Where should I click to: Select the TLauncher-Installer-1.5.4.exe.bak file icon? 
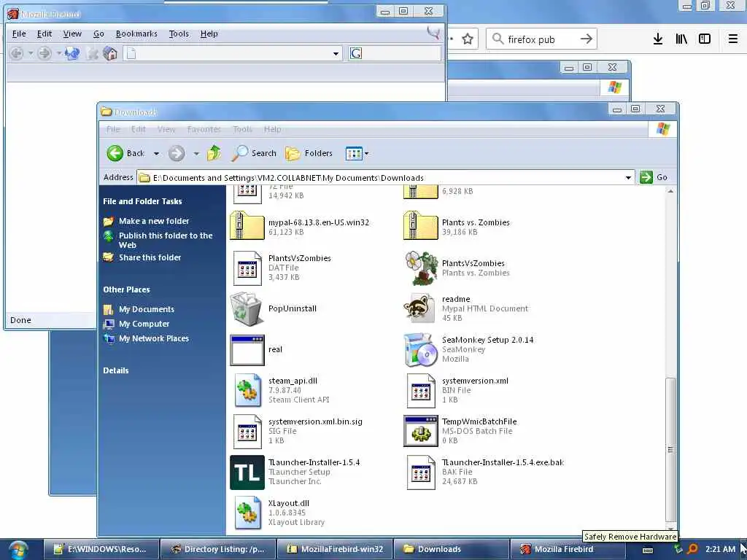click(x=421, y=472)
